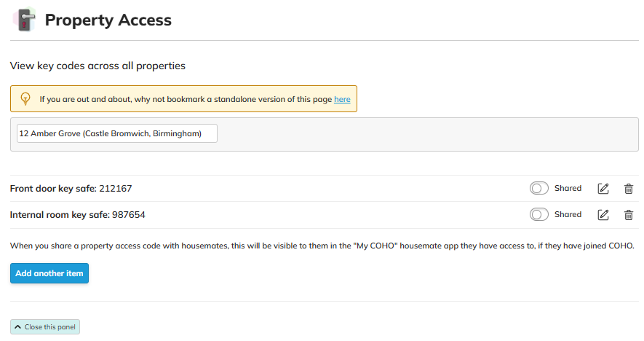The height and width of the screenshot is (341, 644).
Task: Edit the Front door key safe code
Action: [603, 189]
